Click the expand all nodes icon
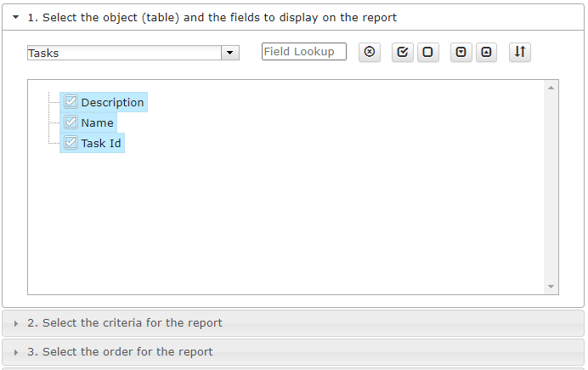588x370 pixels. point(461,52)
